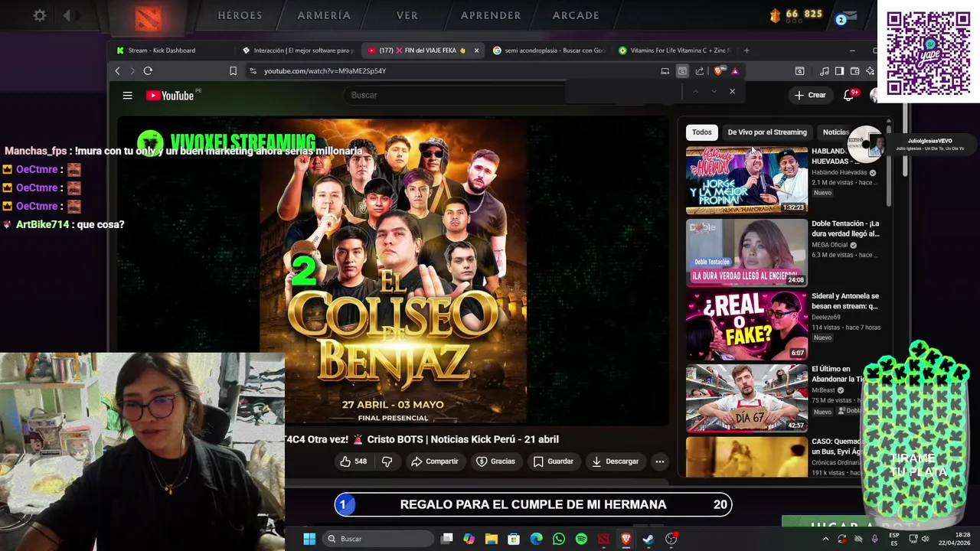The image size is (980, 551).
Task: Select the Noticias filter chip
Action: pyautogui.click(x=835, y=132)
